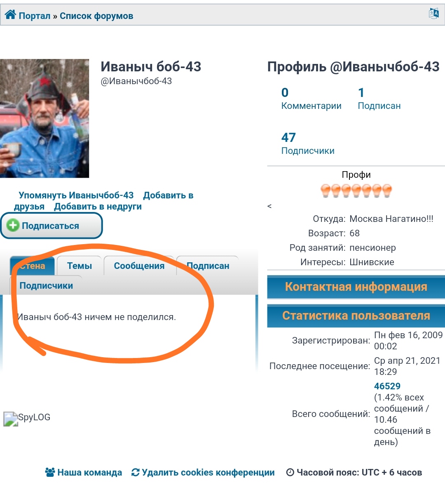
Task: Open the translate icon in the header
Action: (x=434, y=14)
